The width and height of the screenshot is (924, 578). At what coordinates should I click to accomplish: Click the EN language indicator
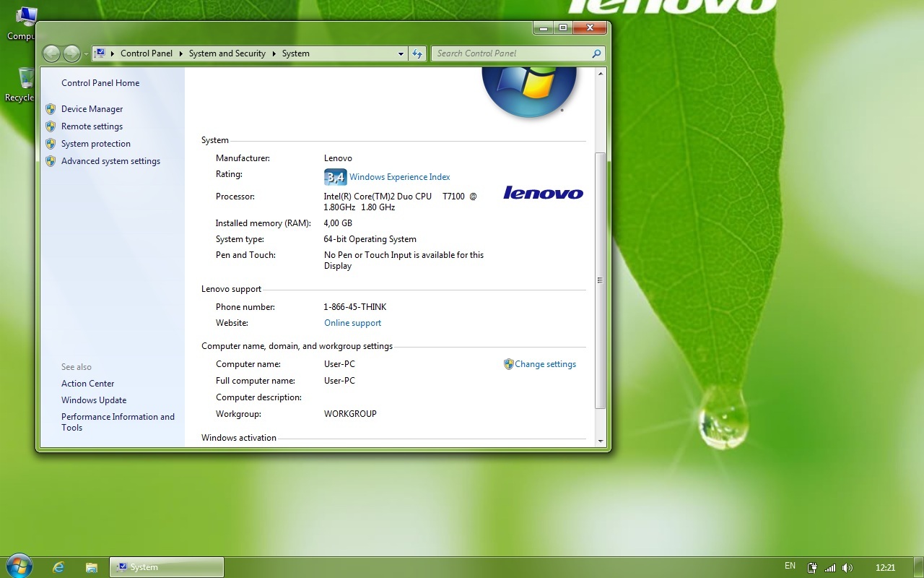790,566
